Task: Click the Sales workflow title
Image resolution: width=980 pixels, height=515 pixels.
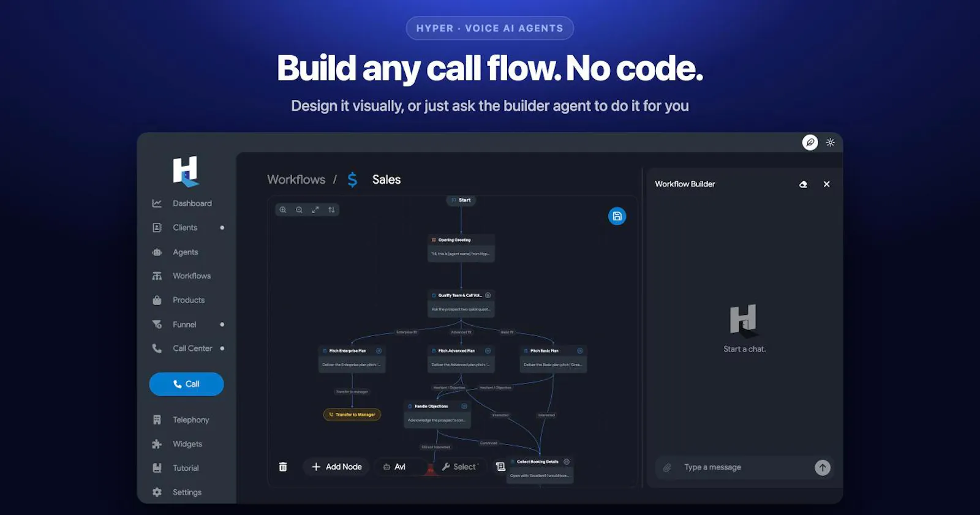Action: click(386, 179)
